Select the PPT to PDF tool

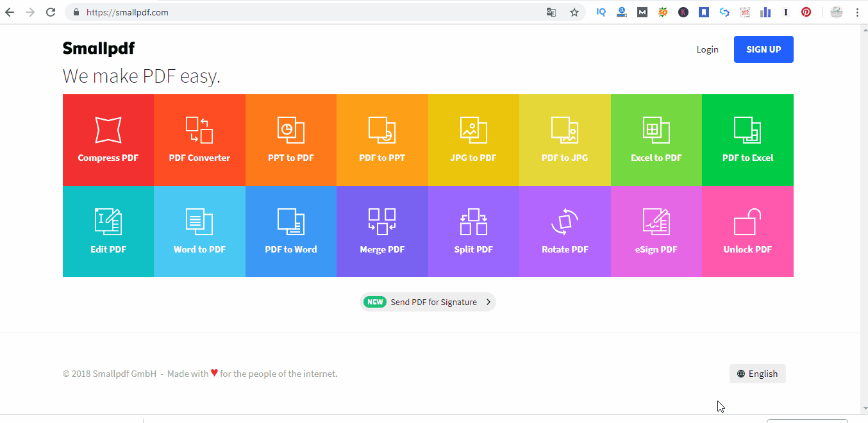[291, 140]
